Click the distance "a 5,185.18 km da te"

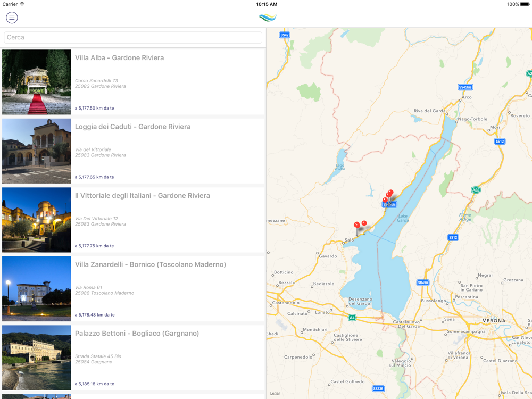point(94,384)
